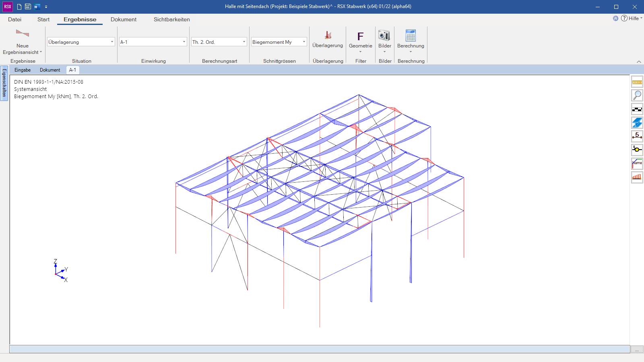Viewport: 644px width, 362px height.
Task: Click the Berechnung calculator icon
Action: 411,35
